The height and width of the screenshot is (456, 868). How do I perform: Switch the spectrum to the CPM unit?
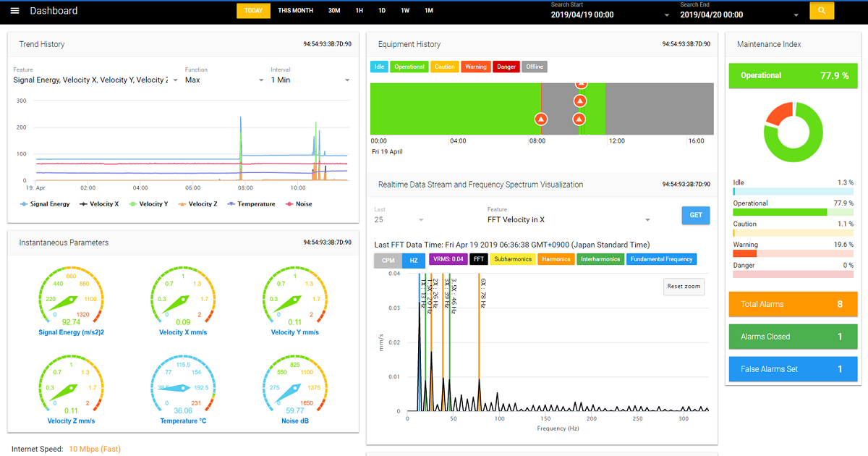coord(388,261)
